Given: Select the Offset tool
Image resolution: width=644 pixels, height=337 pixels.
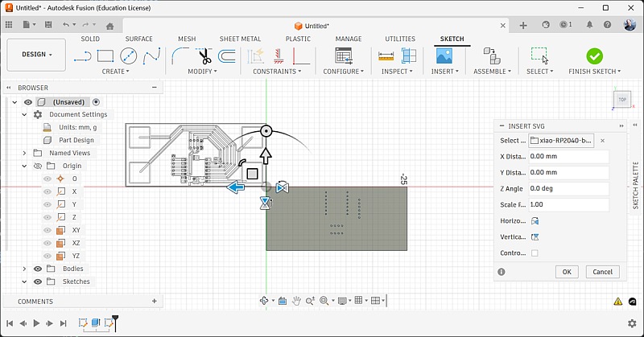Looking at the screenshot, I should click(226, 55).
